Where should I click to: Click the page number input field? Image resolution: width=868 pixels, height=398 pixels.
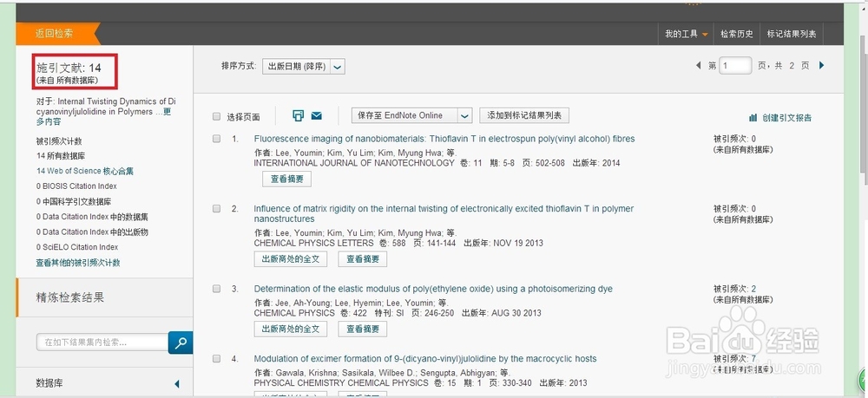[736, 65]
